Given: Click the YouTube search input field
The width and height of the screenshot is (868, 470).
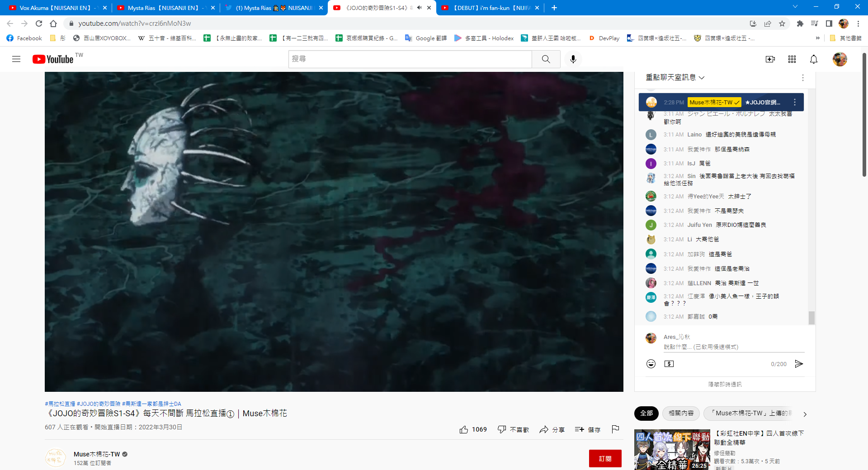Looking at the screenshot, I should point(410,59).
